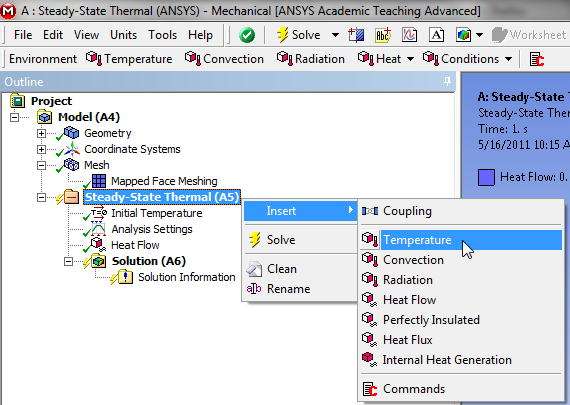Viewport: 570px width, 405px height.
Task: Select Coupling from Insert submenu
Action: pyautogui.click(x=461, y=211)
